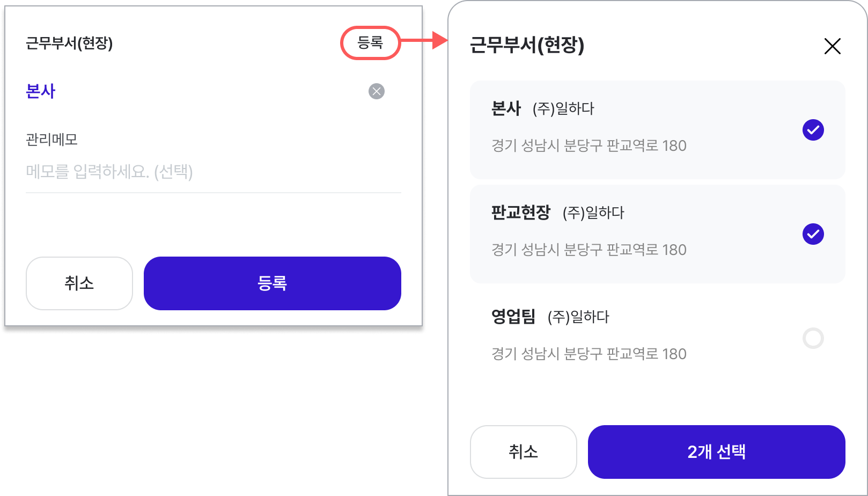868x496 pixels.
Task: Uncheck the 본사 checkmark in the list
Action: [x=813, y=130]
